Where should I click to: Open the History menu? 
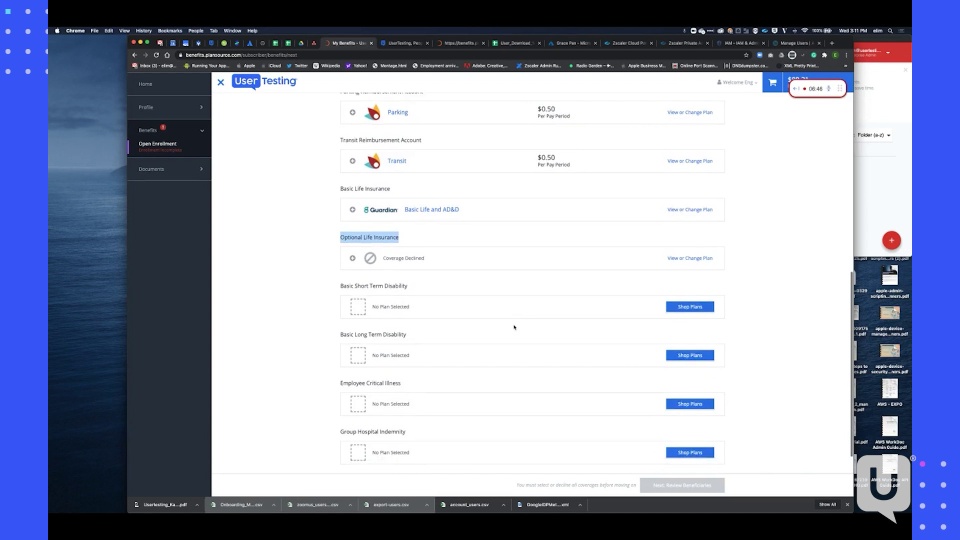(143, 31)
